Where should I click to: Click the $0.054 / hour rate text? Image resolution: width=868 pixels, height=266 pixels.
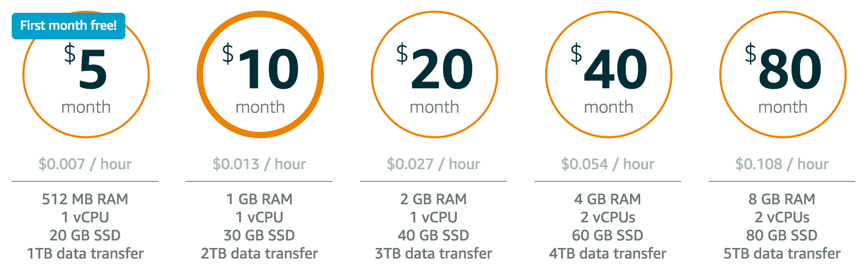click(608, 164)
